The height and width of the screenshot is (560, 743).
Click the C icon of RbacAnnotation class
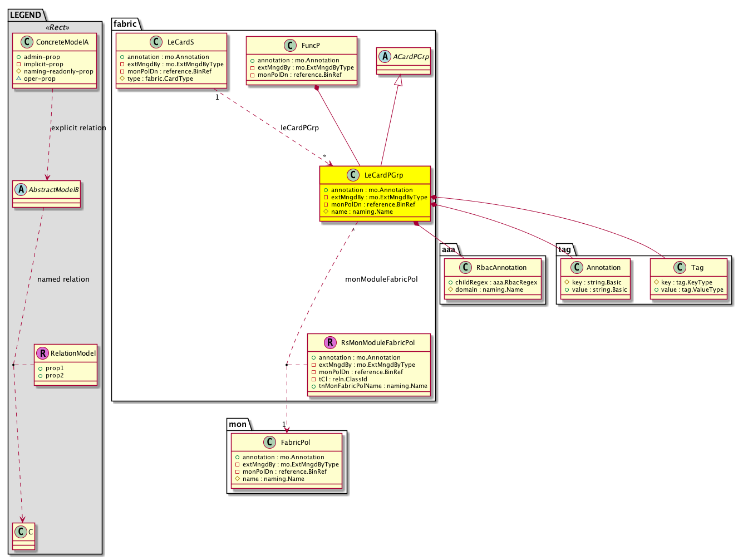[x=466, y=268]
